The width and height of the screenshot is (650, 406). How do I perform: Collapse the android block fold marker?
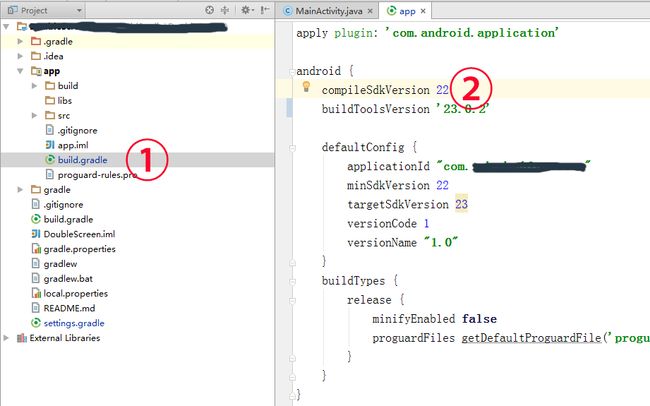[x=292, y=72]
